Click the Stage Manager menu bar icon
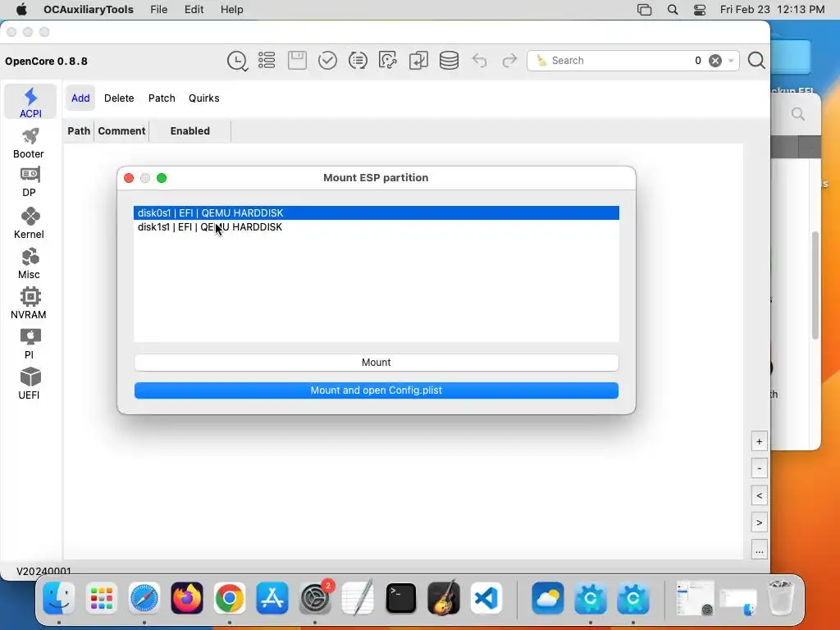The image size is (840, 630). [x=645, y=10]
